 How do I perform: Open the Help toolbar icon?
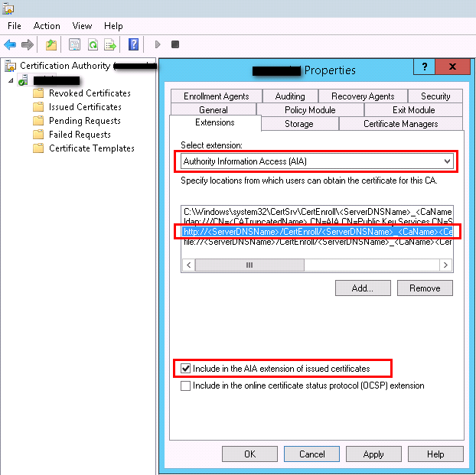(x=134, y=44)
